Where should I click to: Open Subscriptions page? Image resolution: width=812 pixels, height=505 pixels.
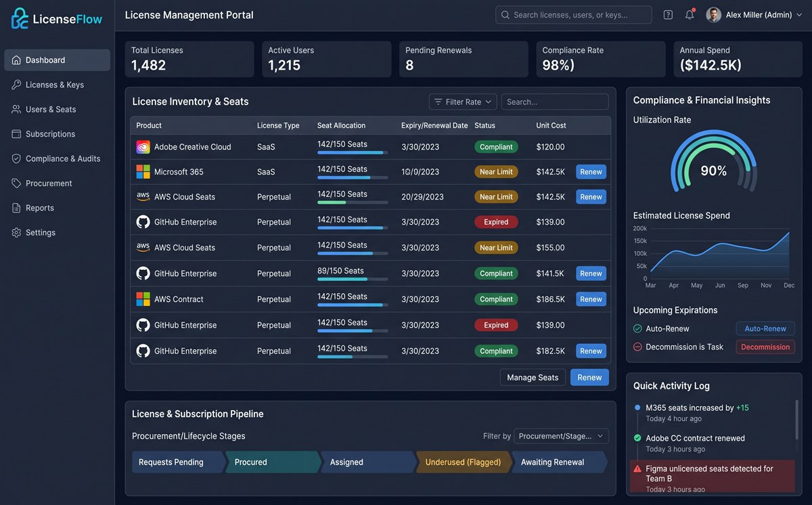(58, 134)
